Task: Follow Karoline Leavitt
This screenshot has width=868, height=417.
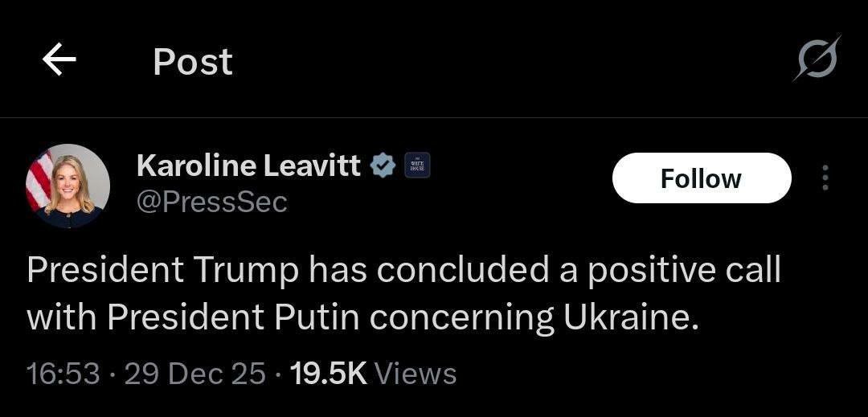Action: [x=701, y=178]
